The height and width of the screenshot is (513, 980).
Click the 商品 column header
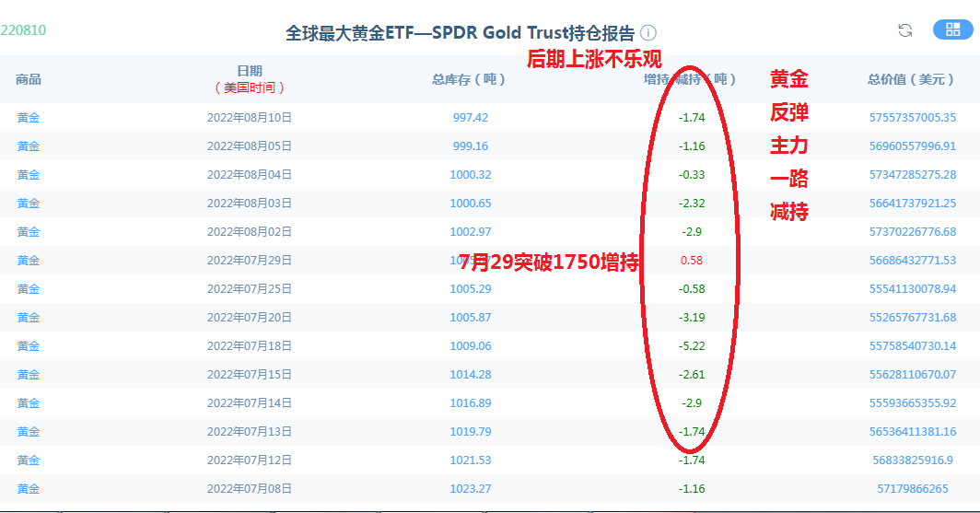coord(29,79)
